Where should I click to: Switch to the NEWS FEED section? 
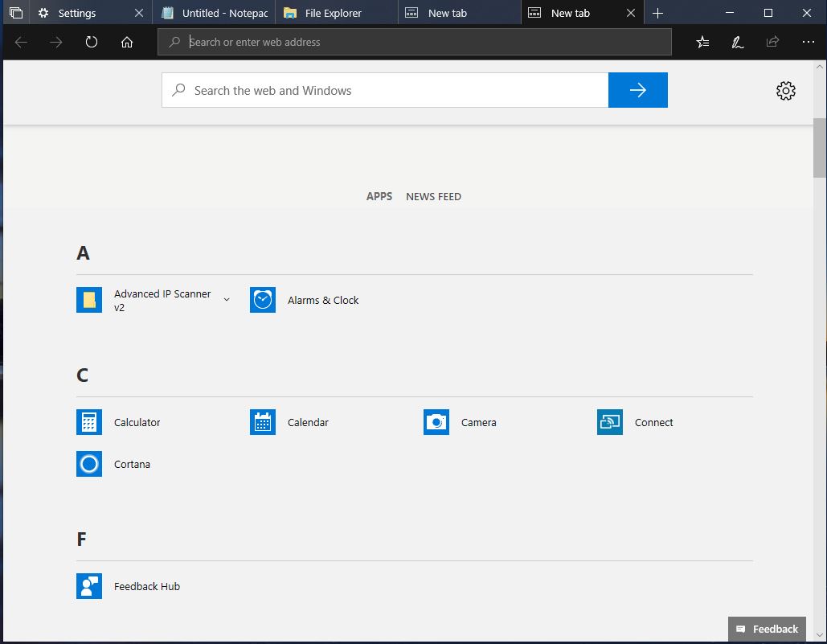(433, 196)
